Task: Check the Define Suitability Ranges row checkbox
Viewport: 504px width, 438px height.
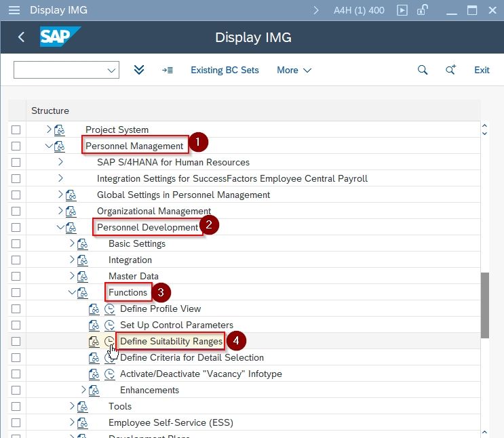Action: pos(16,341)
